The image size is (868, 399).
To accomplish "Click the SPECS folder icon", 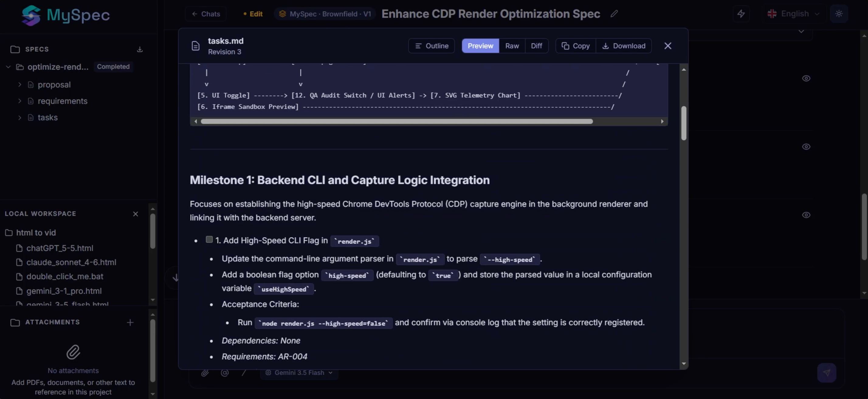I will 15,49.
